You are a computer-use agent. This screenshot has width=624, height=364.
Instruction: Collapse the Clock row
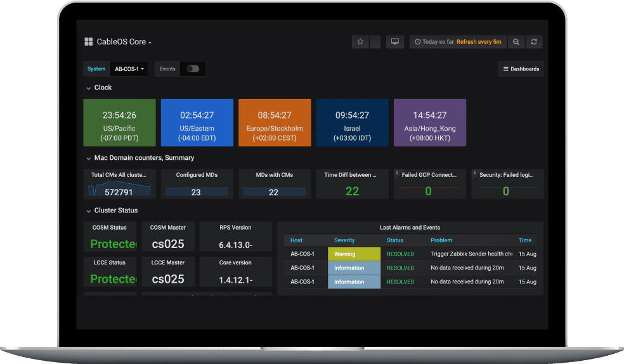[99, 88]
